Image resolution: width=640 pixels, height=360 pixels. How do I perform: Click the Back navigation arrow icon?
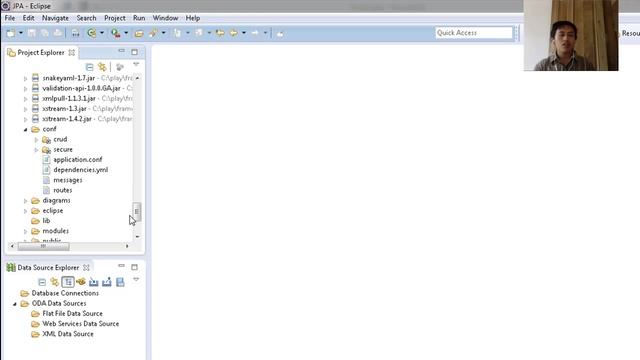233,33
